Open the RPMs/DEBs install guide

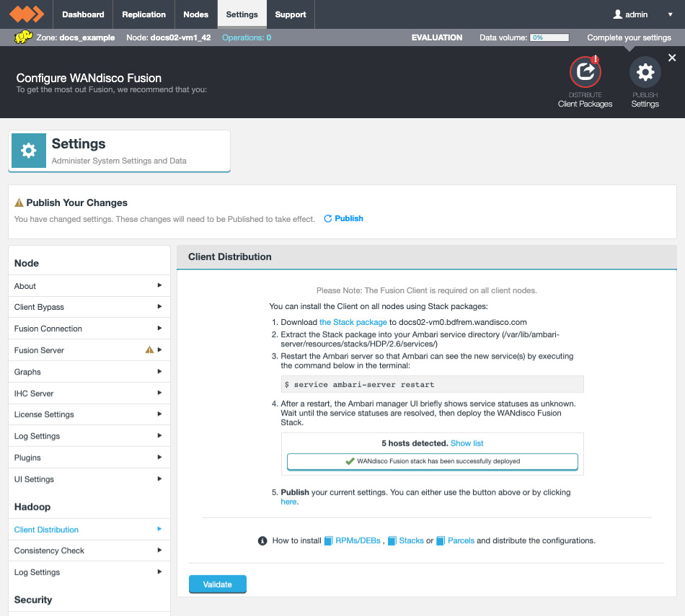(358, 540)
